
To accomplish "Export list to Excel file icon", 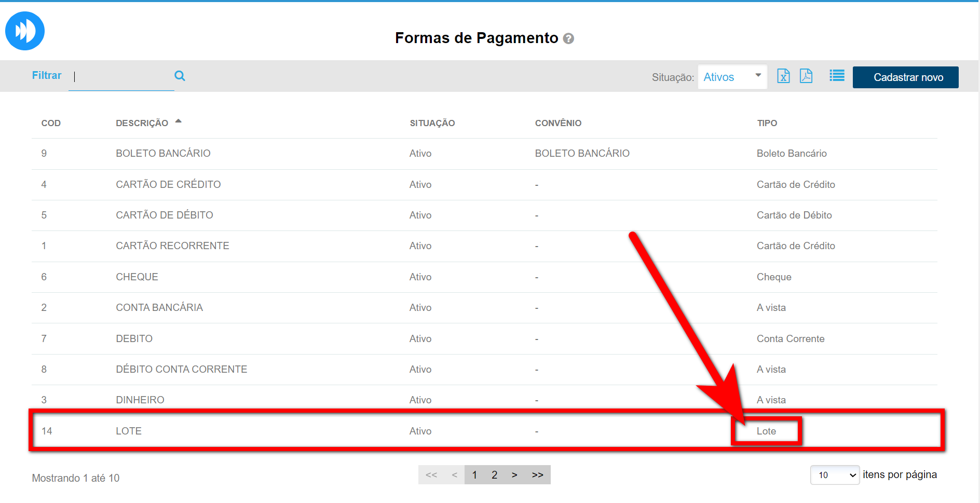I will click(783, 76).
